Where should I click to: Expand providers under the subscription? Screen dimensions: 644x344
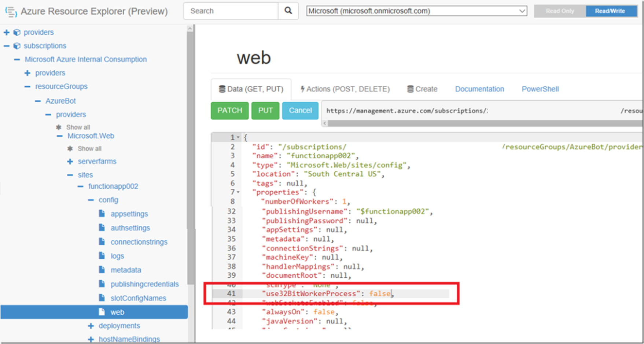tap(27, 73)
